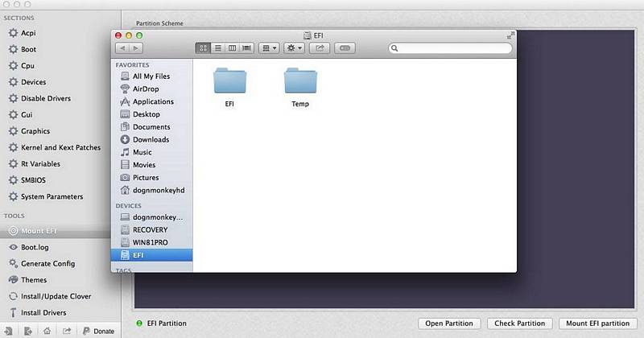Switch Finder to list view
The width and height of the screenshot is (644, 338).
tap(218, 48)
